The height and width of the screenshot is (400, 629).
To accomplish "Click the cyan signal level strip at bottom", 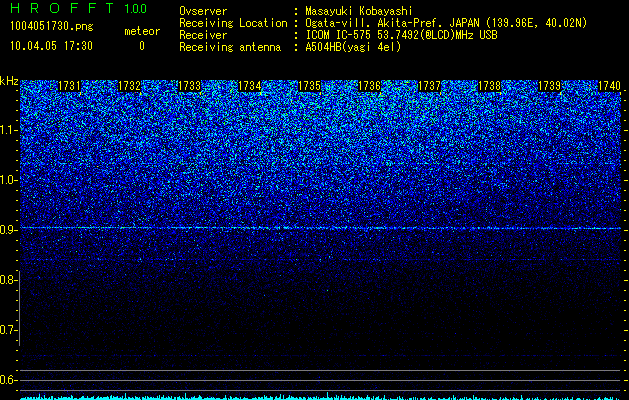I will pyautogui.click(x=320, y=397).
